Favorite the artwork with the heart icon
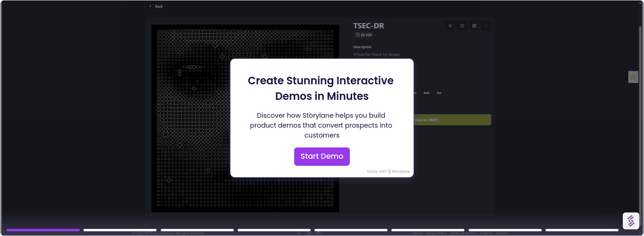The height and width of the screenshot is (236, 644). click(x=462, y=26)
